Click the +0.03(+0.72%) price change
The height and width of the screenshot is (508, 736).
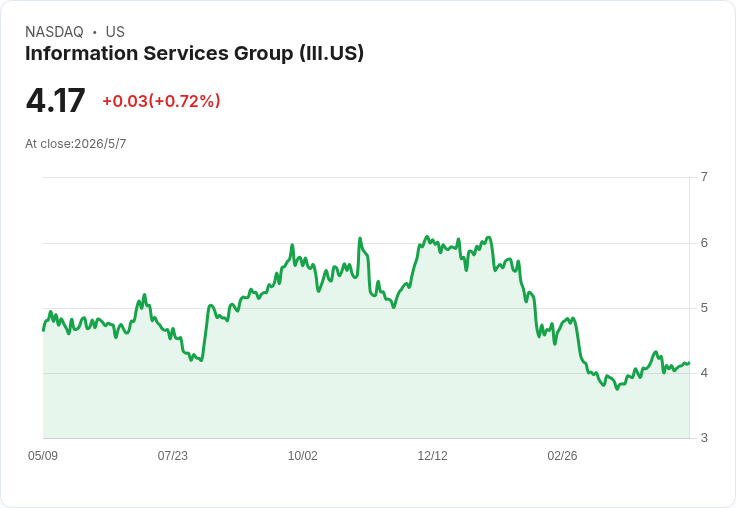tap(161, 101)
